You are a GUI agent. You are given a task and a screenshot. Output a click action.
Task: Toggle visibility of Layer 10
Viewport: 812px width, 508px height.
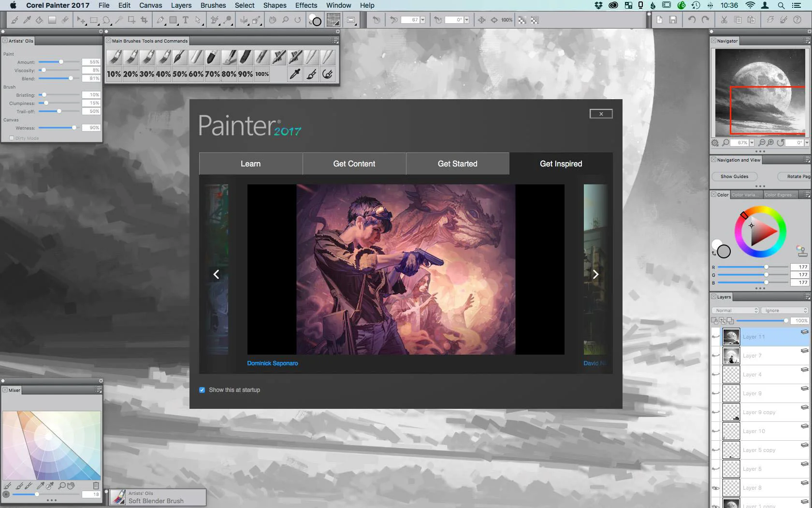[716, 431]
